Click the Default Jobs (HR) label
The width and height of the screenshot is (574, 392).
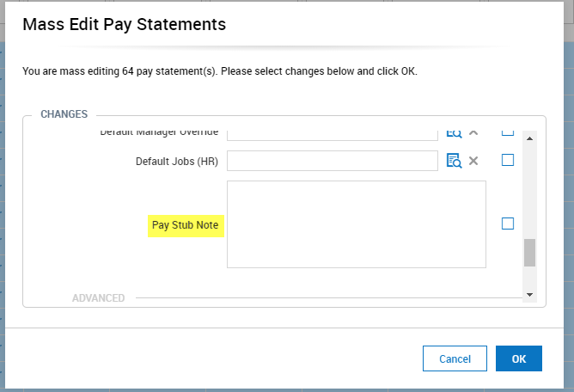click(x=176, y=161)
